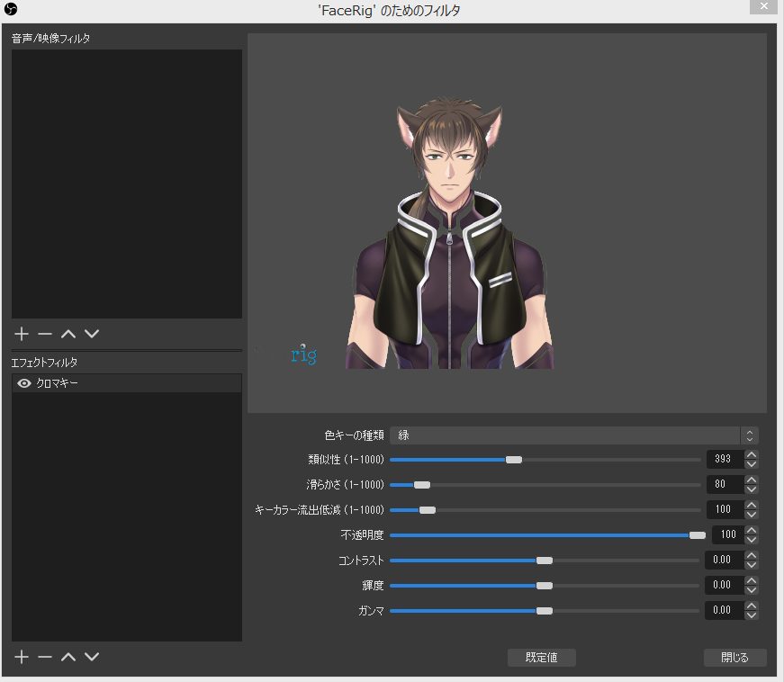The width and height of the screenshot is (784, 682).
Task: Click the ガンマ value field
Action: click(725, 611)
